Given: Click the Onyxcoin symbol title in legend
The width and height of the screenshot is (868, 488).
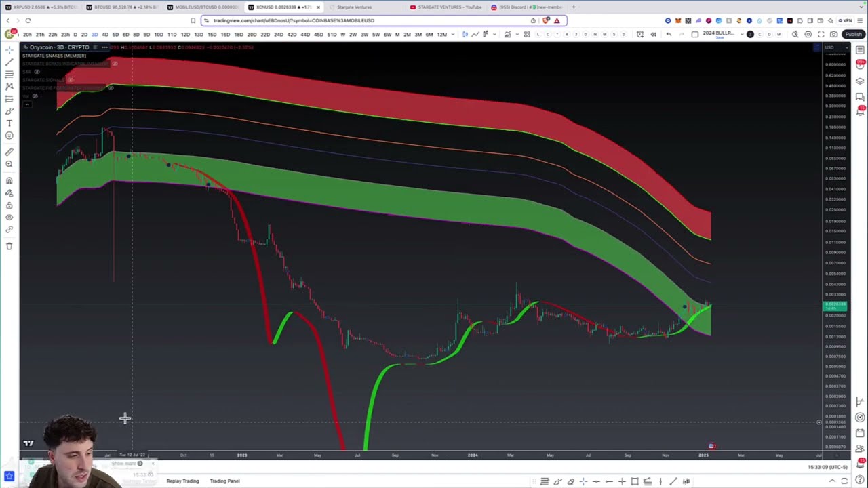Looking at the screenshot, I should point(59,47).
